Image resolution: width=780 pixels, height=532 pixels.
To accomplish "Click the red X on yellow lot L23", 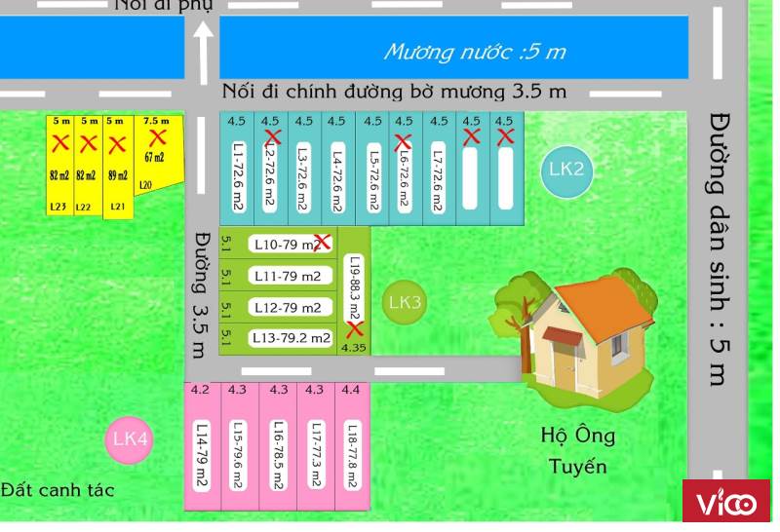I will pyautogui.click(x=60, y=144).
